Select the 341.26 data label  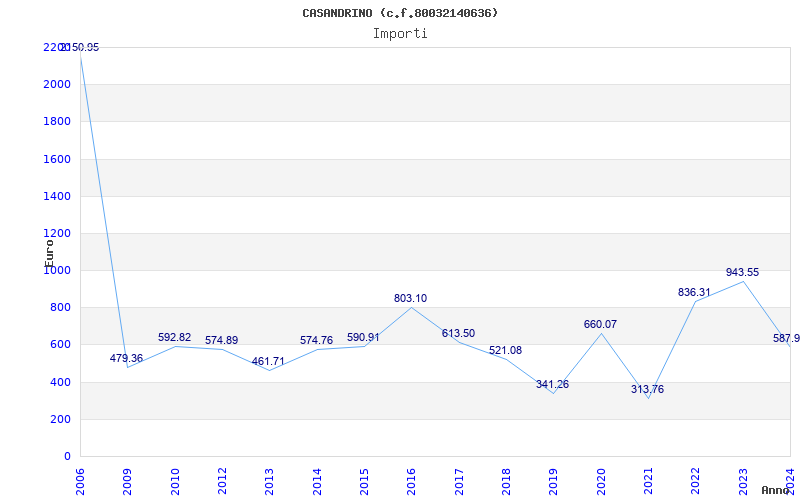552,384
